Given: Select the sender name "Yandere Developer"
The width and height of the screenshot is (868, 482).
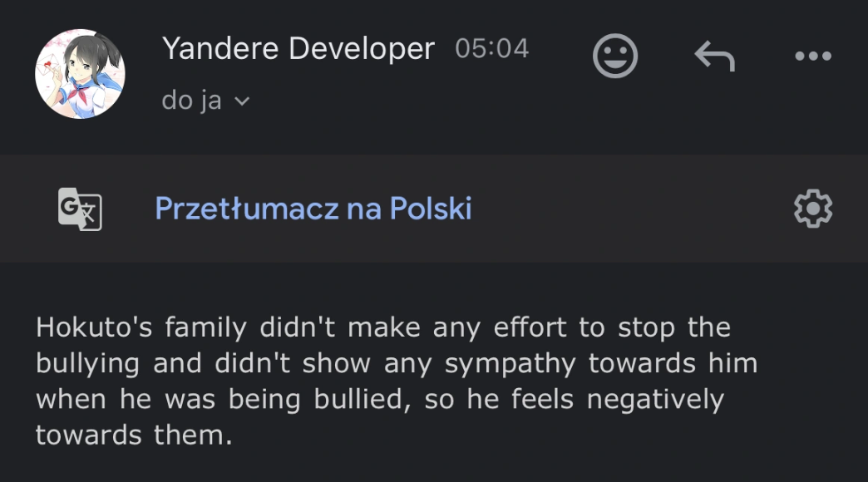Looking at the screenshot, I should (x=298, y=48).
